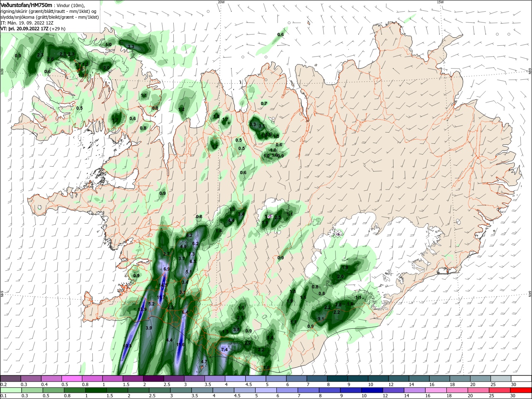The image size is (532, 399).
Task: Click the 14.5 precipitation value
Action: (163, 285)
